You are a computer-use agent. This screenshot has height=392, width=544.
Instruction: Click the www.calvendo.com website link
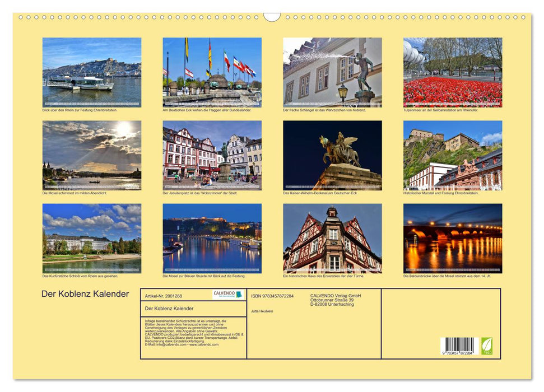pos(204,346)
